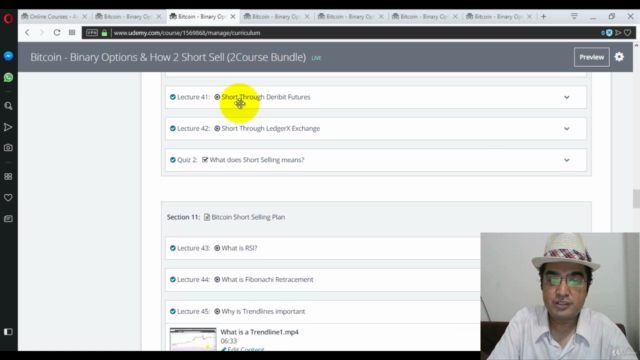Switch to the Online Courses tab
The image size is (640, 360).
point(54,17)
